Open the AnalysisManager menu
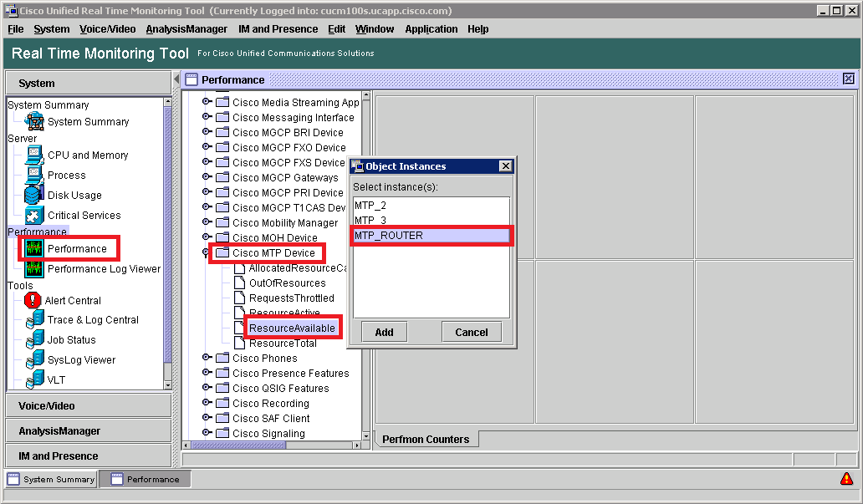Image resolution: width=863 pixels, height=504 pixels. [186, 28]
